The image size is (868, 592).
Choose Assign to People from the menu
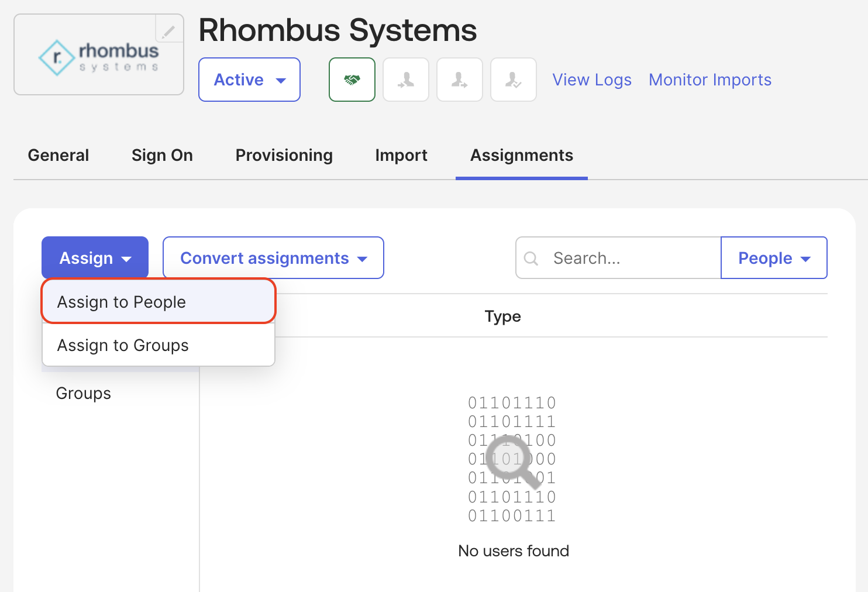tap(159, 301)
